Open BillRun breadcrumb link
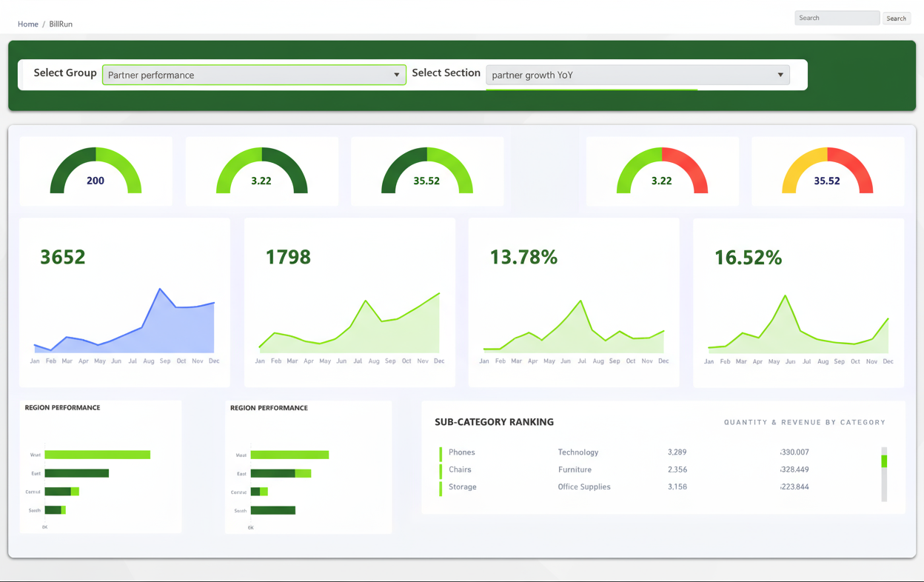Screen dimensions: 924x582 [x=61, y=24]
